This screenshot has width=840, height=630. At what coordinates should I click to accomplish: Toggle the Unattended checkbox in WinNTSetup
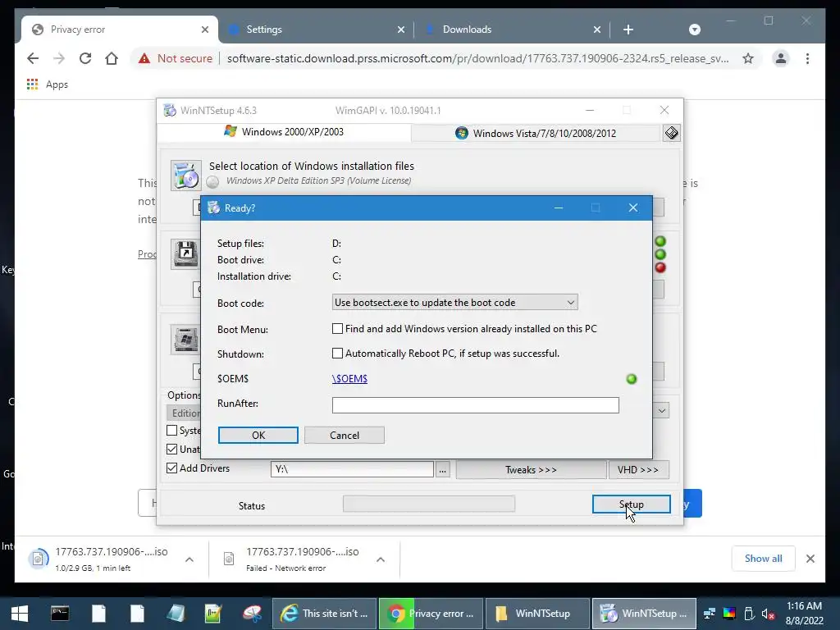pos(171,449)
